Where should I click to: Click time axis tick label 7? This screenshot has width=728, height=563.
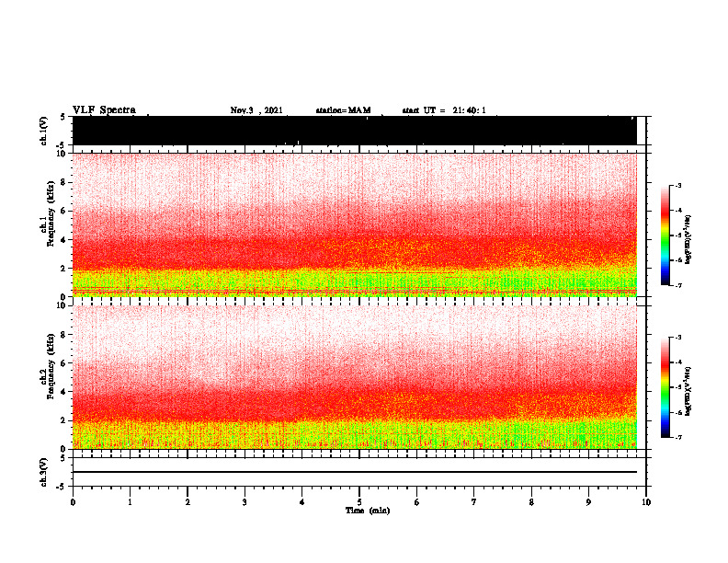coord(474,502)
